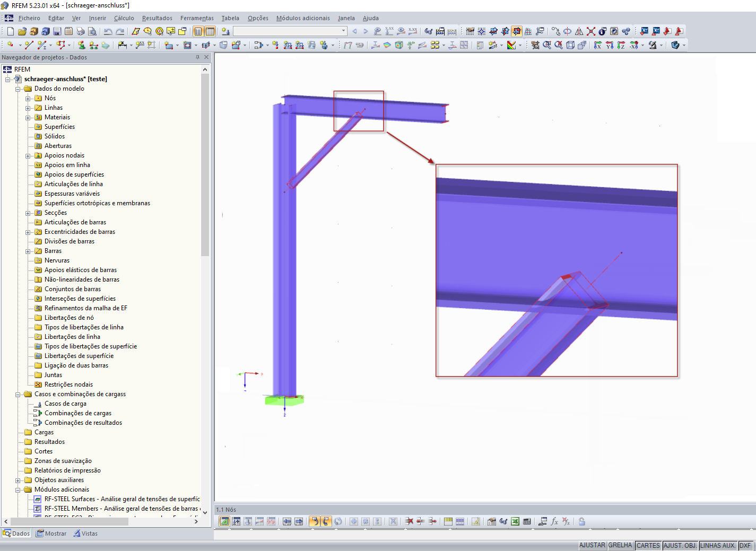Click the mirror objects icon
Image resolution: width=756 pixels, height=551 pixels.
(579, 31)
